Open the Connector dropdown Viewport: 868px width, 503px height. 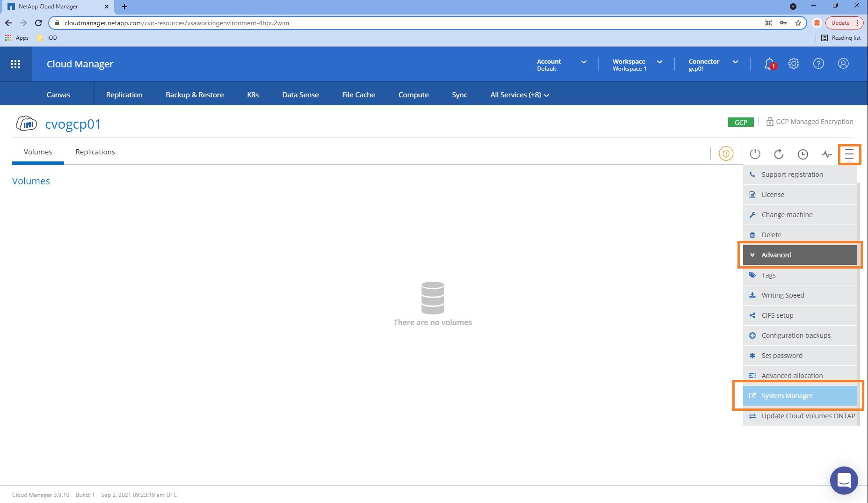[713, 65]
